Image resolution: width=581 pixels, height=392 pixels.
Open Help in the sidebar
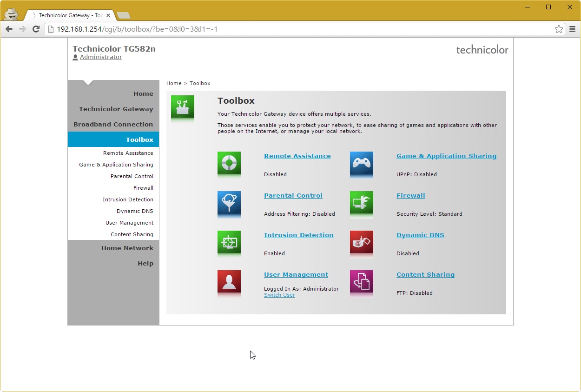(145, 264)
